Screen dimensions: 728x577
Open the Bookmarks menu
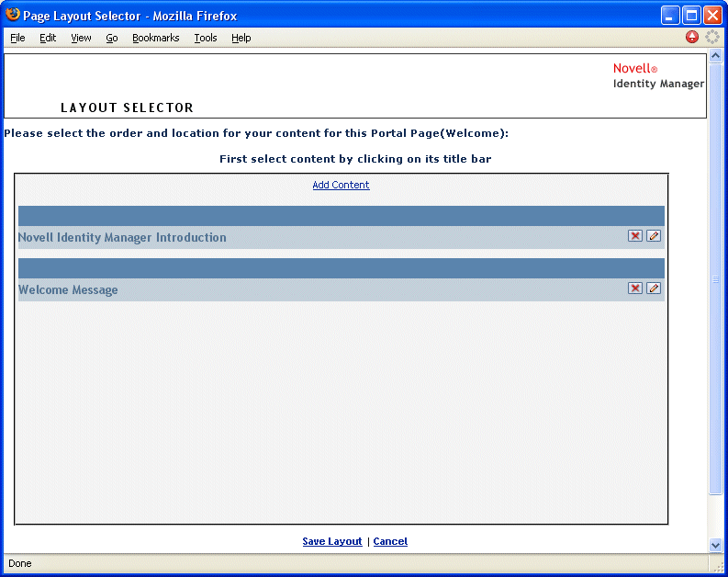pos(156,38)
